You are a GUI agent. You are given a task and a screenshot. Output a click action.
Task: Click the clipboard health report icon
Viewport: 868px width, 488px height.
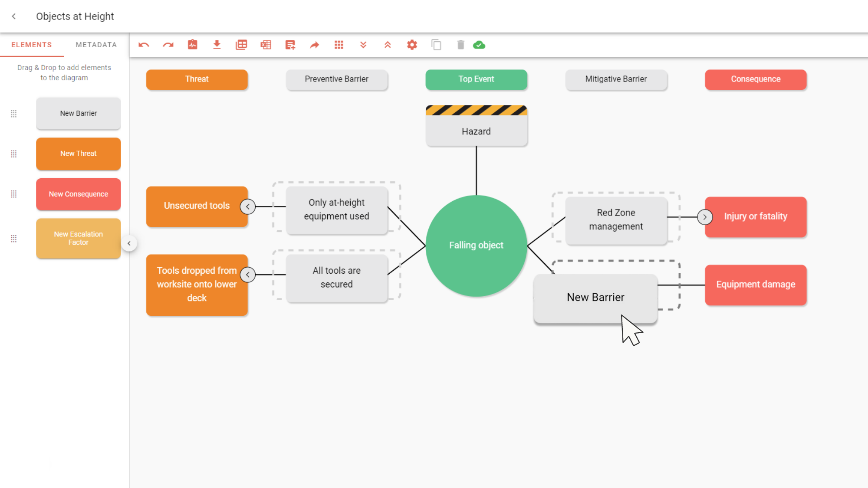point(192,45)
